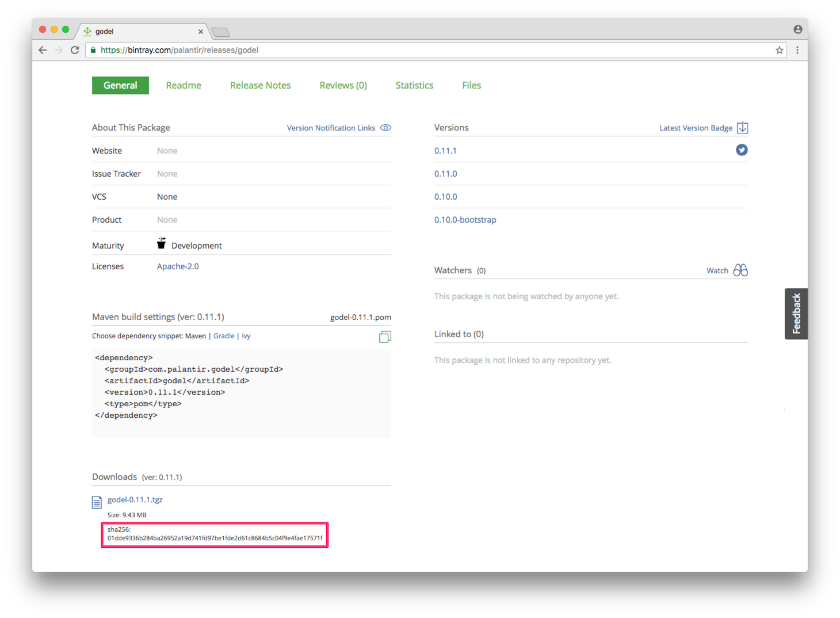This screenshot has width=840, height=618.
Task: Download godel-0.11.1.tgz file link
Action: pyautogui.click(x=135, y=499)
